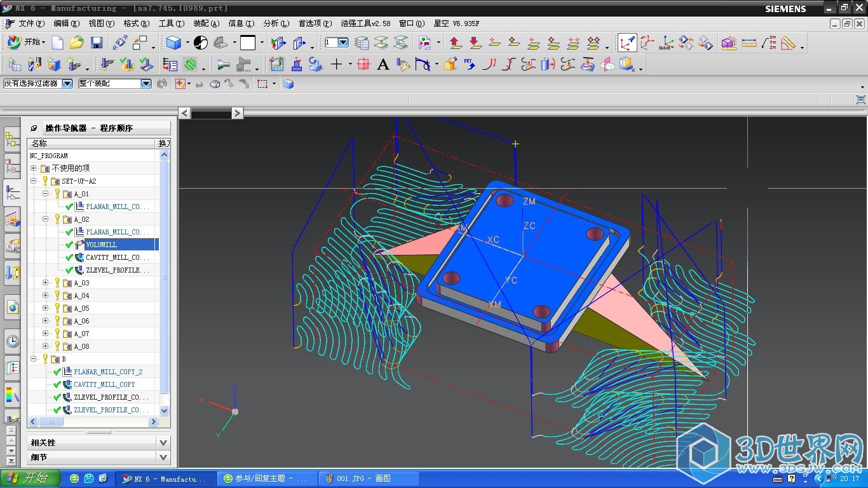The height and width of the screenshot is (488, 868).
Task: Click the Create Geometry icon with blue cube
Action: pyautogui.click(x=54, y=64)
